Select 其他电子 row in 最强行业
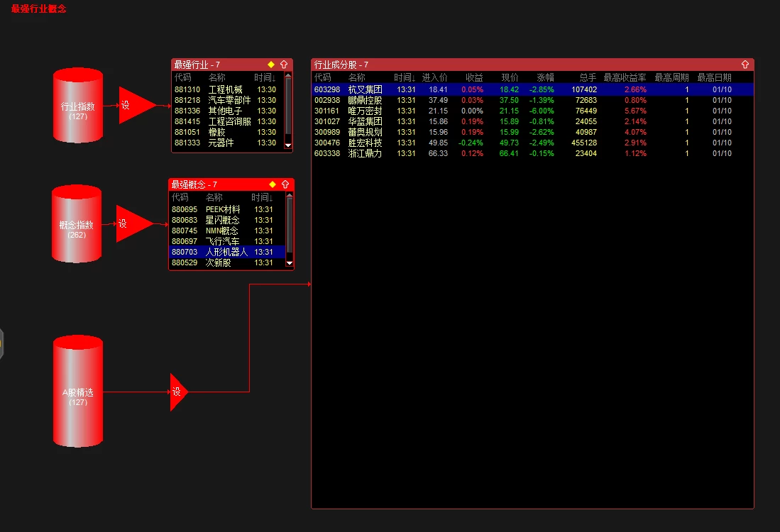Screen dimensions: 780x532 [x=228, y=111]
